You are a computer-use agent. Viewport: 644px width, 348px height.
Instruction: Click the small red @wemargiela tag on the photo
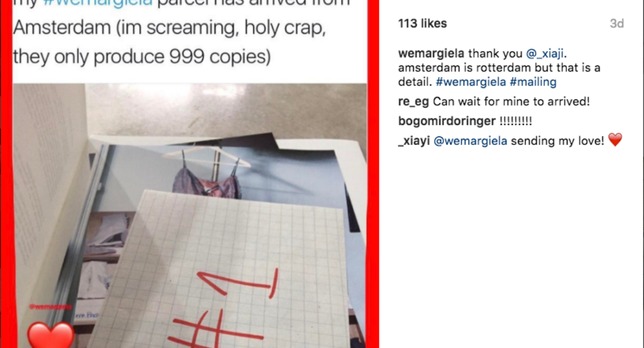click(x=50, y=307)
